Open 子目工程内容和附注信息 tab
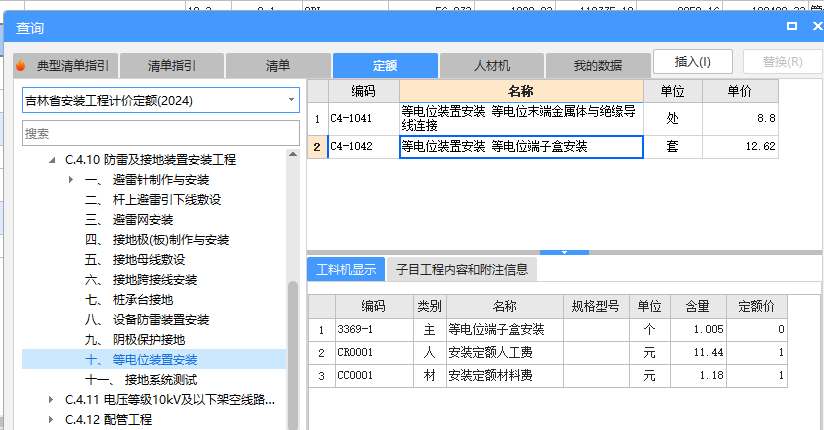This screenshot has height=430, width=824. coord(462,270)
